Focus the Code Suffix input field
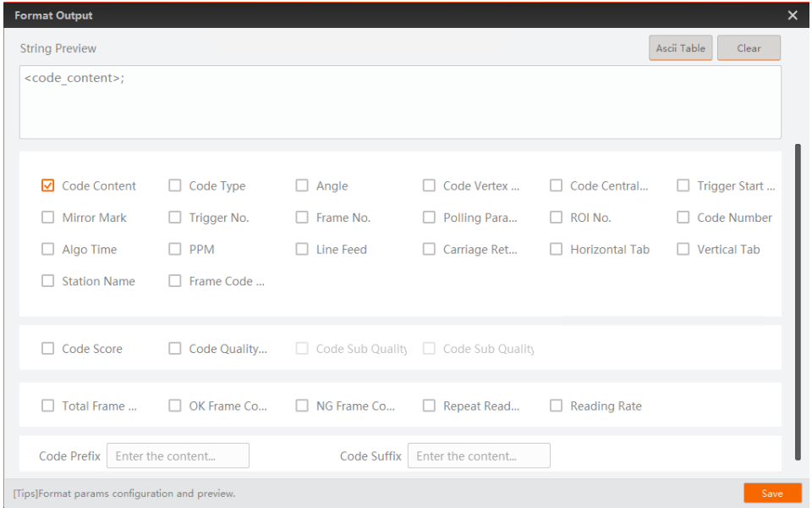 point(479,456)
